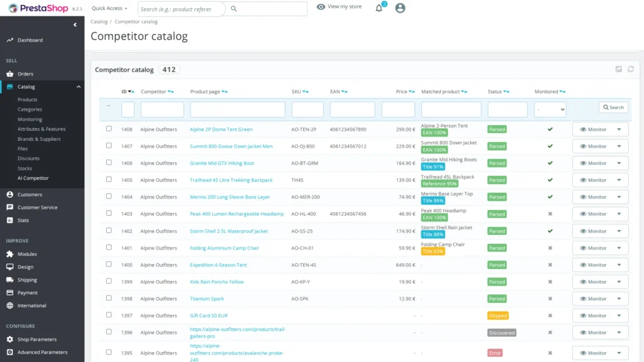Click the Shipping truck icon
The height and width of the screenshot is (362, 644).
tap(10, 280)
